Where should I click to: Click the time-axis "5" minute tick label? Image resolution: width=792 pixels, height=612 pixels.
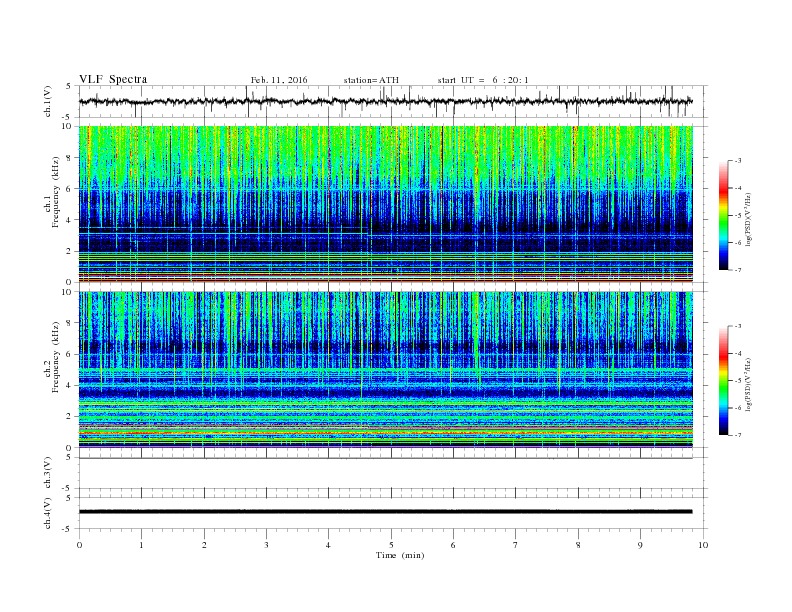tap(391, 545)
